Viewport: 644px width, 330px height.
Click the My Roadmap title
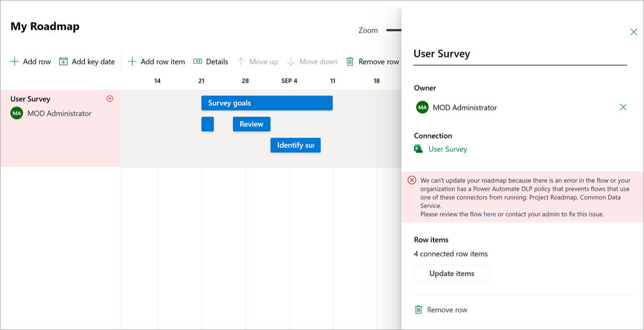point(45,26)
